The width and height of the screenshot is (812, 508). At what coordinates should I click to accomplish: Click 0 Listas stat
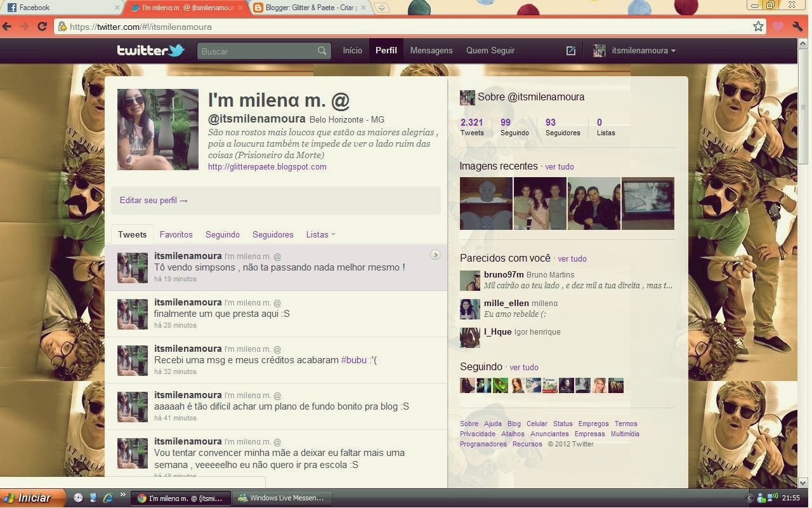[605, 127]
